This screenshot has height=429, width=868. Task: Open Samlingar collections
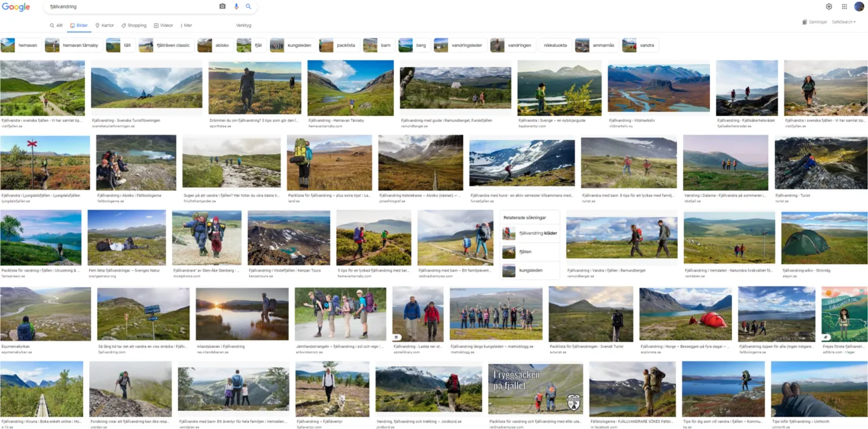(x=814, y=22)
